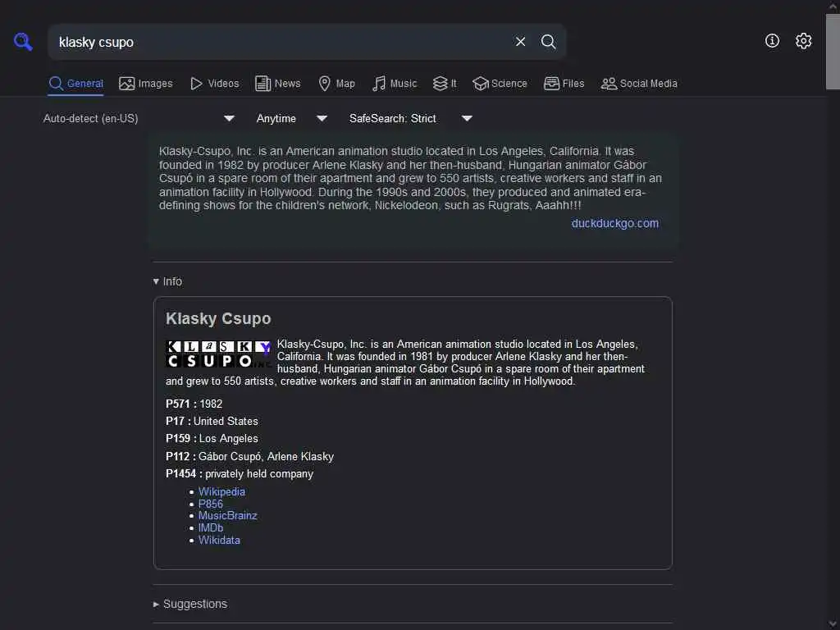Clear the search query with X
Image resolution: width=840 pixels, height=630 pixels.
(x=520, y=42)
